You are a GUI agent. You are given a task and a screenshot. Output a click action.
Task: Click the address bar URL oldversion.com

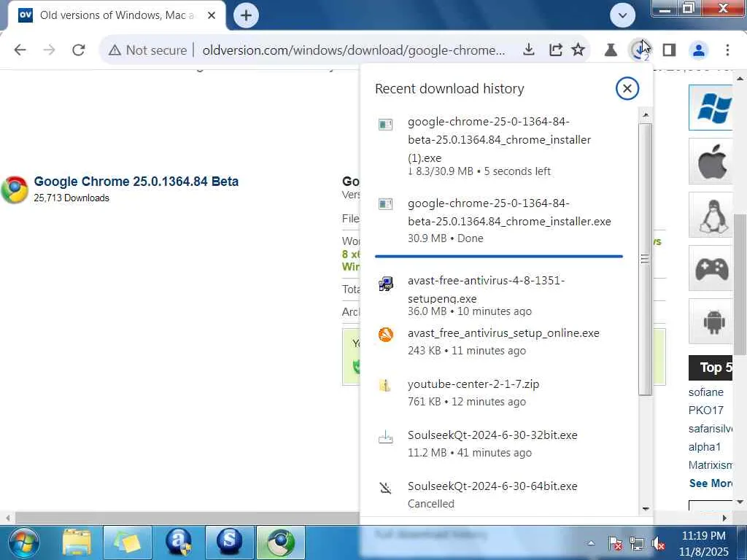click(x=353, y=50)
